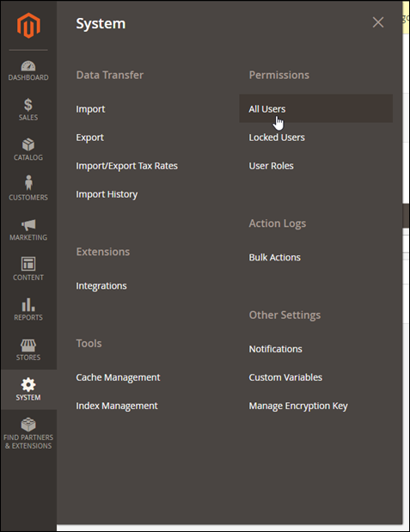Open Import/Export Tax Rates
Screen dimensions: 410x532
point(127,166)
